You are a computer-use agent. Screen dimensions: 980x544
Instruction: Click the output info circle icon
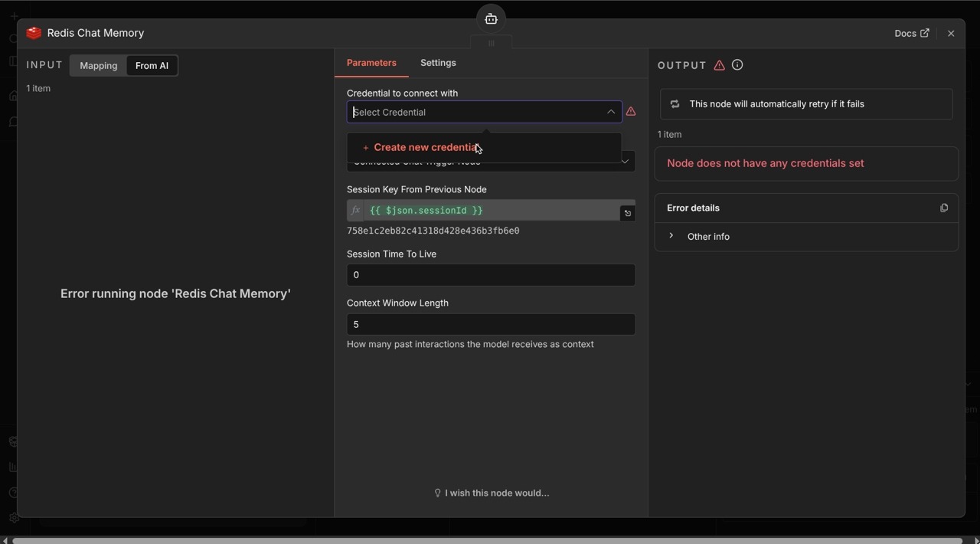[737, 65]
